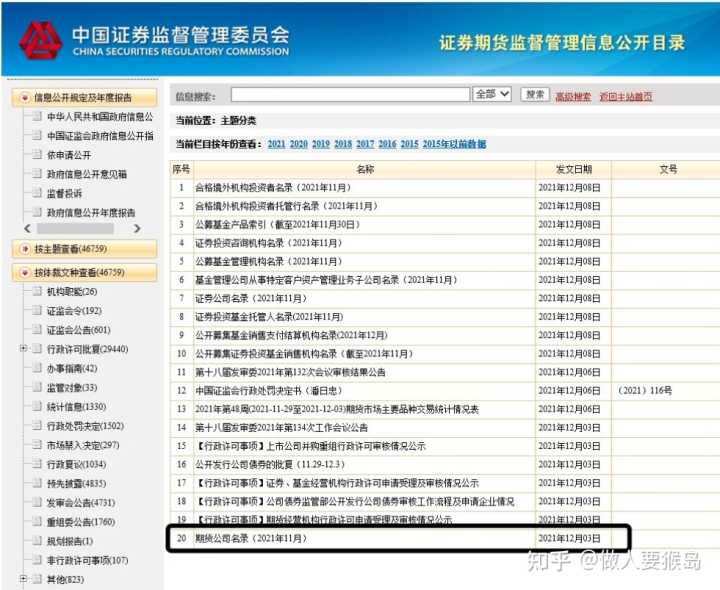
Task: Open 合格境外机构投资者托管行名录 entry
Action: [287, 206]
